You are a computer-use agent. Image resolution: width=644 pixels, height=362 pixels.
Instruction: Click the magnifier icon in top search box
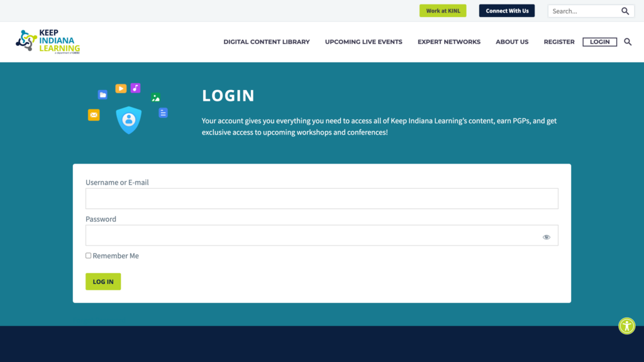(625, 11)
